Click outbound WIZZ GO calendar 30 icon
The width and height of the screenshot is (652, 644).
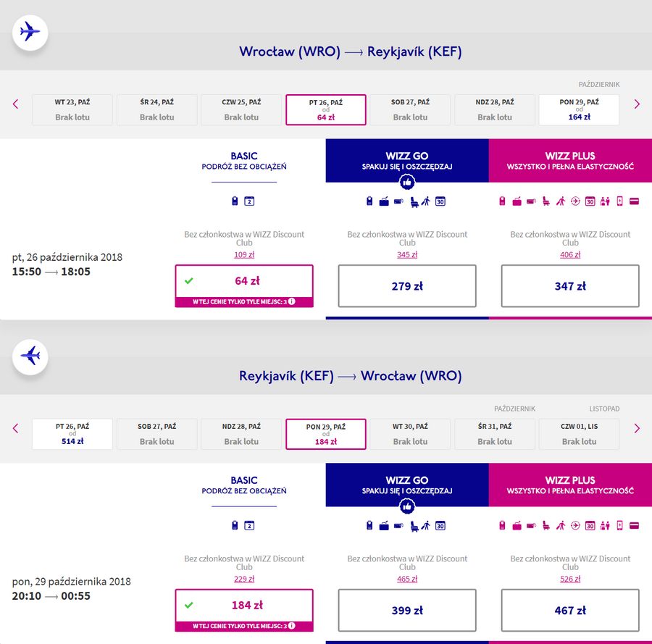click(440, 201)
